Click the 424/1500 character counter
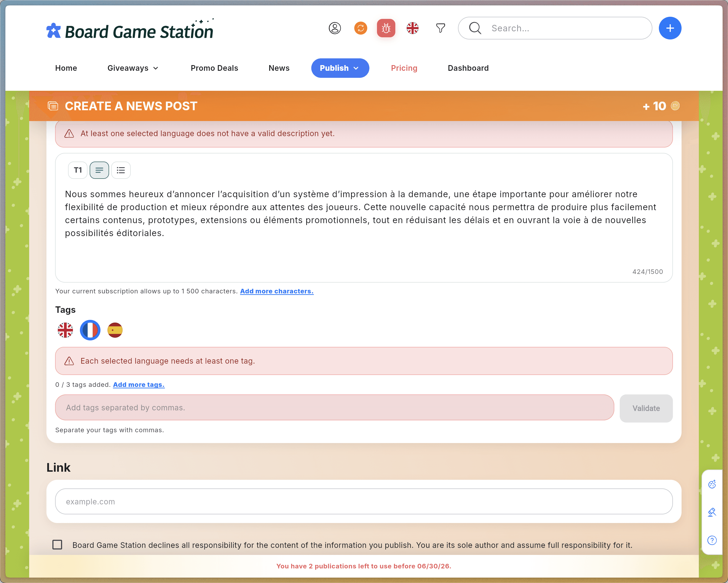This screenshot has height=583, width=728. point(647,272)
